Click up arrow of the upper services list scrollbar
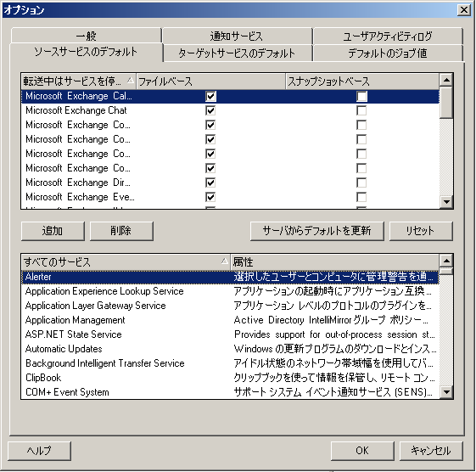 pos(446,80)
